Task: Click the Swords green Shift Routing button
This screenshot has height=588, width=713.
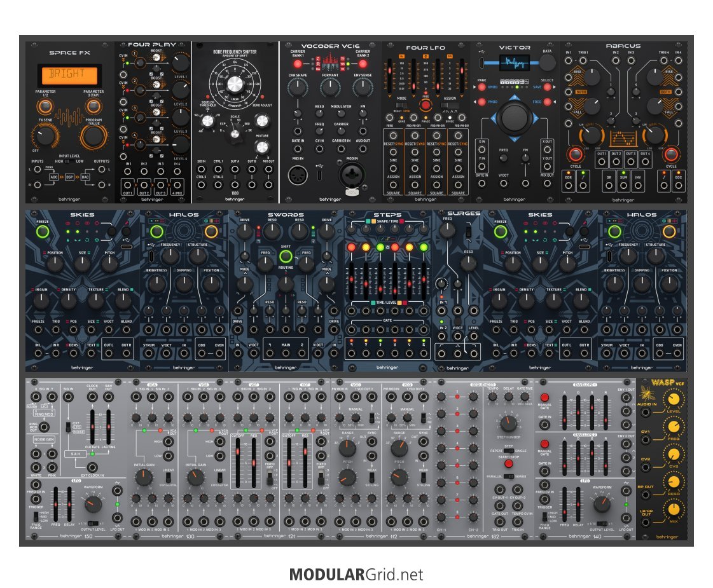Action: click(286, 257)
